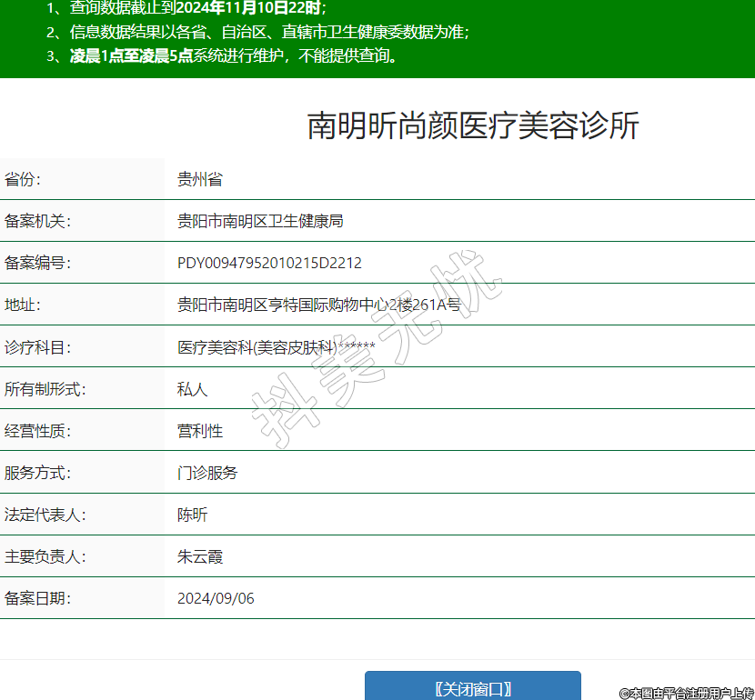755x700 pixels.
Task: Click the 关闭窗口 button
Action: coord(472,688)
